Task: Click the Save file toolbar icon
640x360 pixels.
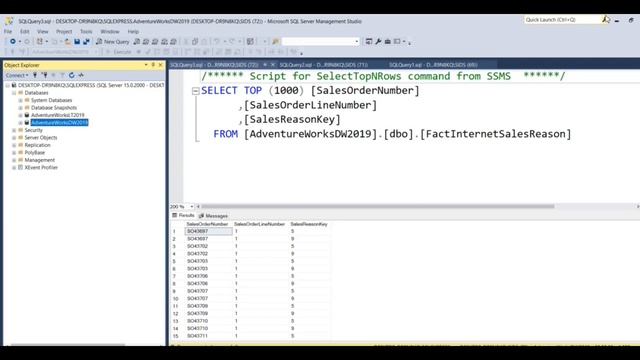Action: tap(77, 42)
